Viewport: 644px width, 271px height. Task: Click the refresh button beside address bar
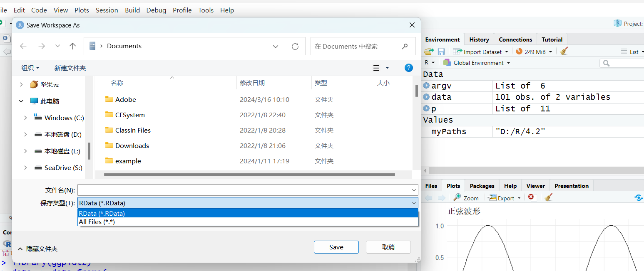click(295, 46)
